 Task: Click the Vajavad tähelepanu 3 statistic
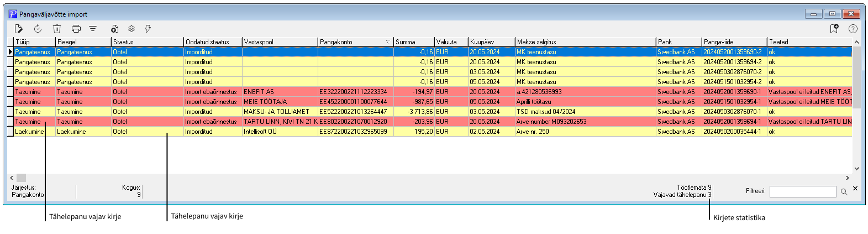(x=682, y=195)
